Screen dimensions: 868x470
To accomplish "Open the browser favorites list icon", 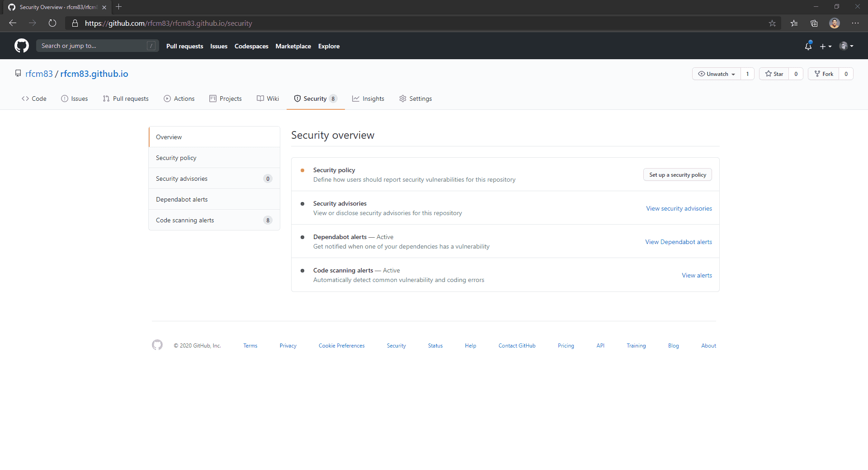I will click(x=794, y=23).
